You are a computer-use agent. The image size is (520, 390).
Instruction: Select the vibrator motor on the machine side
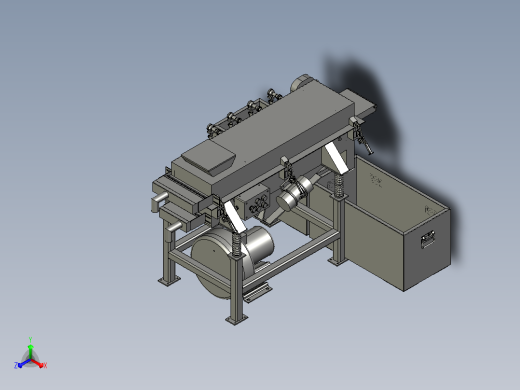(294, 194)
